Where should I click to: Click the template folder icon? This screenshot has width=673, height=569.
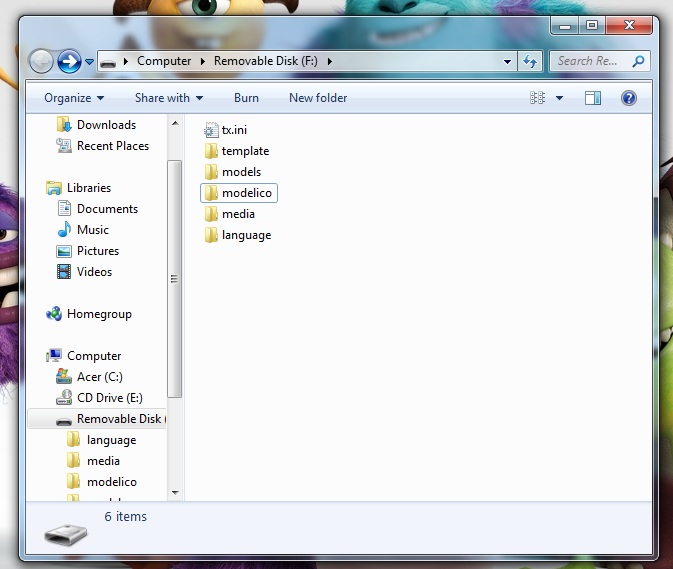pos(211,151)
